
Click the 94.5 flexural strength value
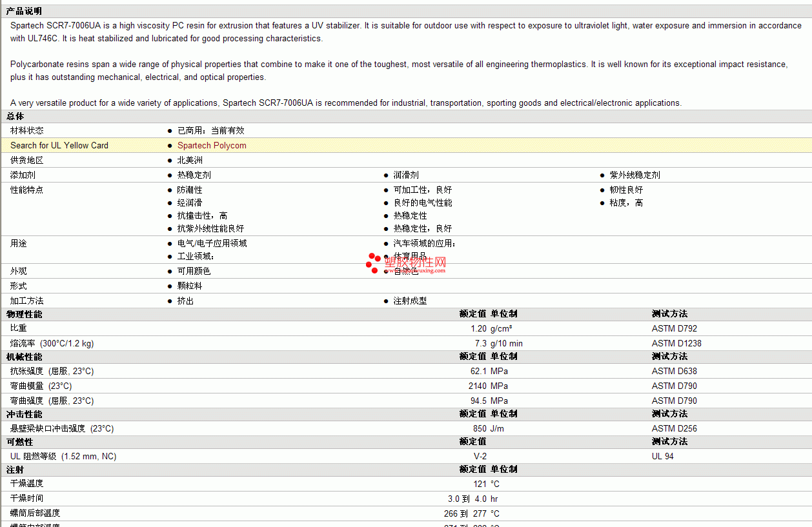point(478,401)
